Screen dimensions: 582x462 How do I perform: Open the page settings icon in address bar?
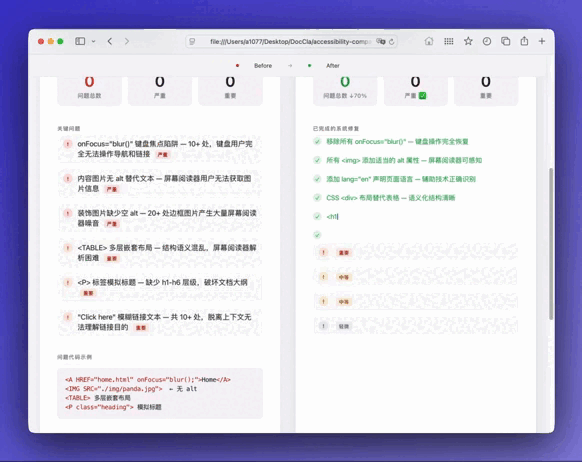[x=192, y=42]
